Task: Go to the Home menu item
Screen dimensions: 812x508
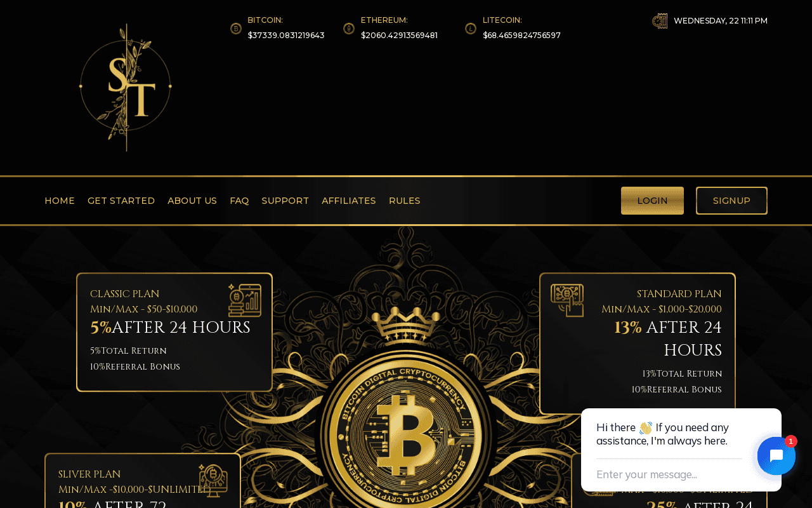Action: 60,201
